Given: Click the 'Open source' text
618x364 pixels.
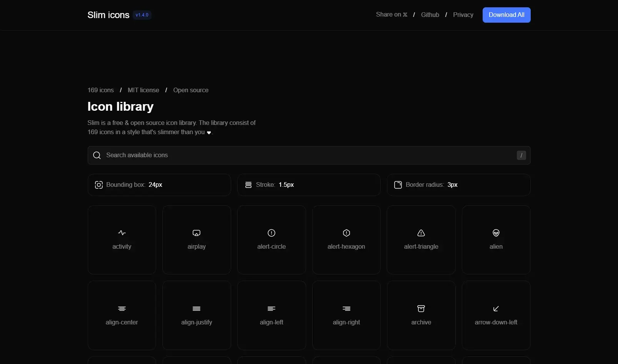Looking at the screenshot, I should point(191,90).
